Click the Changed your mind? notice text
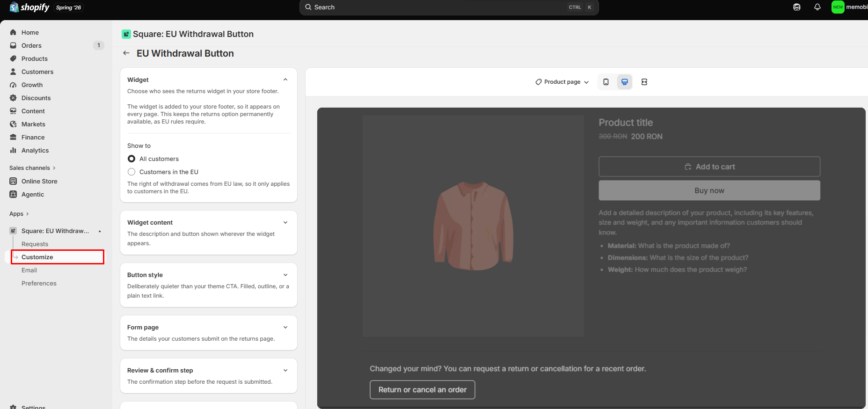The width and height of the screenshot is (868, 409). 508,369
